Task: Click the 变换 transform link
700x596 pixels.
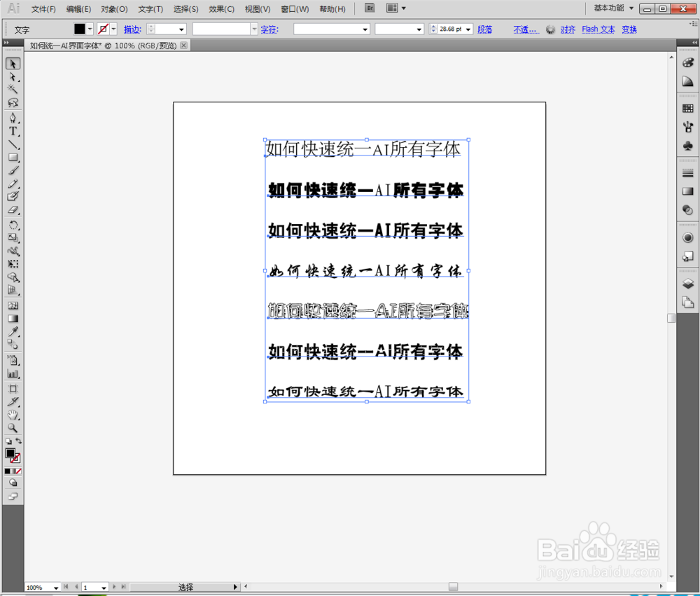Action: [x=629, y=29]
